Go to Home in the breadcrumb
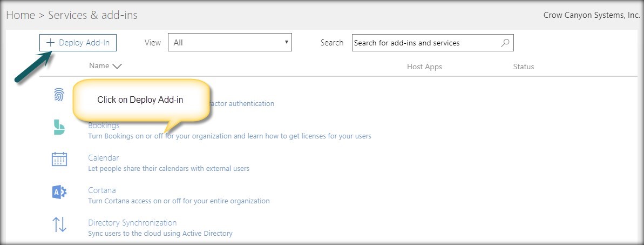This screenshot has height=245, width=644. (x=21, y=15)
